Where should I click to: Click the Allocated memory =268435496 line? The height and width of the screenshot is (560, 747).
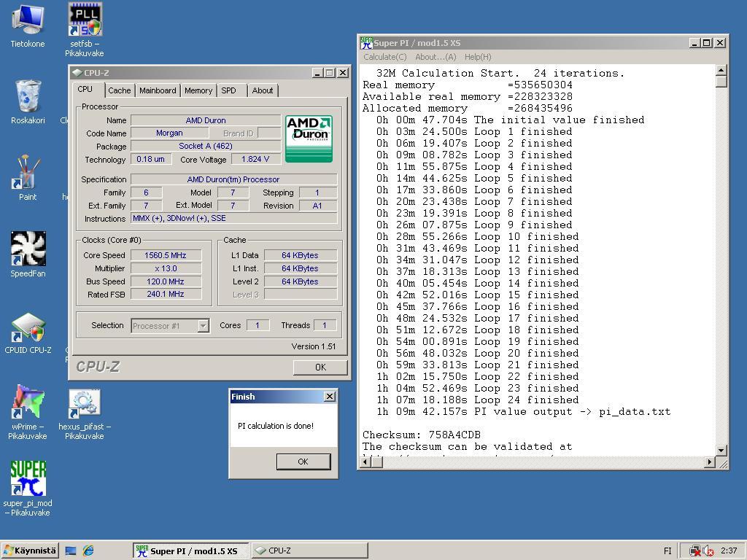point(468,108)
